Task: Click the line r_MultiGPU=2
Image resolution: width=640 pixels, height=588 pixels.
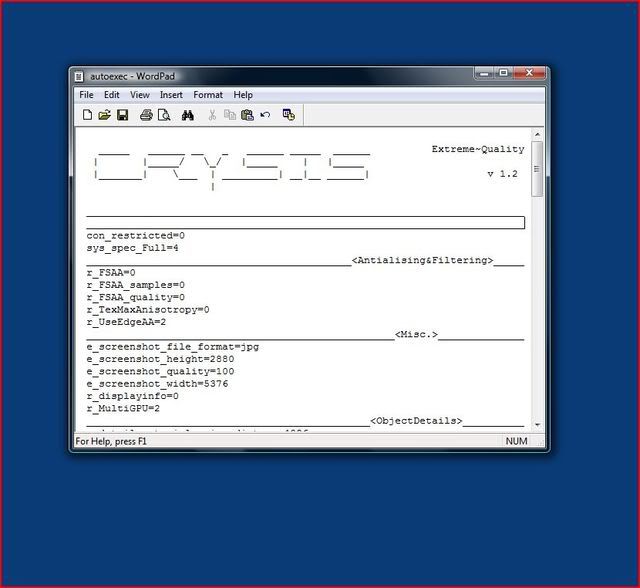Action: point(123,408)
